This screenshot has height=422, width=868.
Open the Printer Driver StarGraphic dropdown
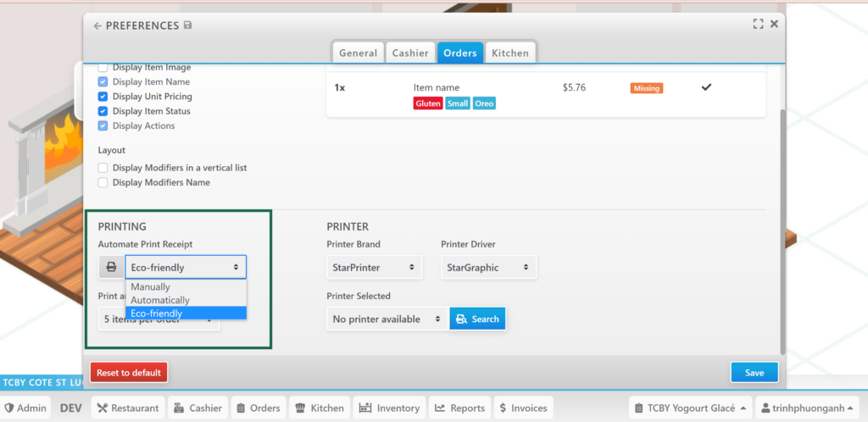click(488, 268)
